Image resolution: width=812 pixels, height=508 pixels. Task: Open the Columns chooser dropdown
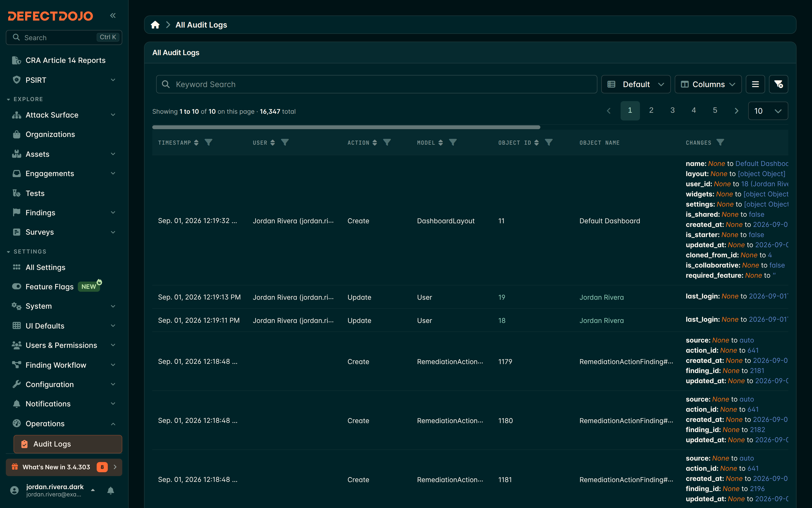click(708, 84)
